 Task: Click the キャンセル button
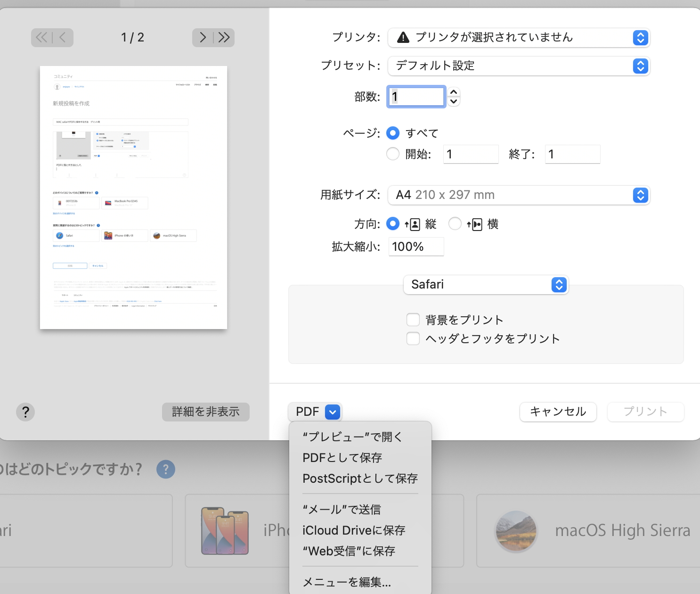click(558, 412)
